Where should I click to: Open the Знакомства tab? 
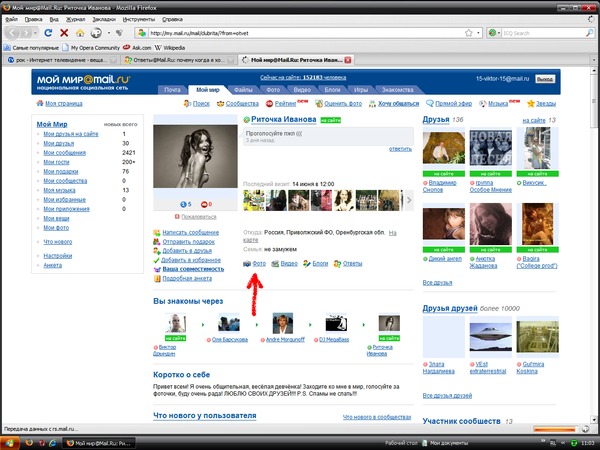[398, 90]
